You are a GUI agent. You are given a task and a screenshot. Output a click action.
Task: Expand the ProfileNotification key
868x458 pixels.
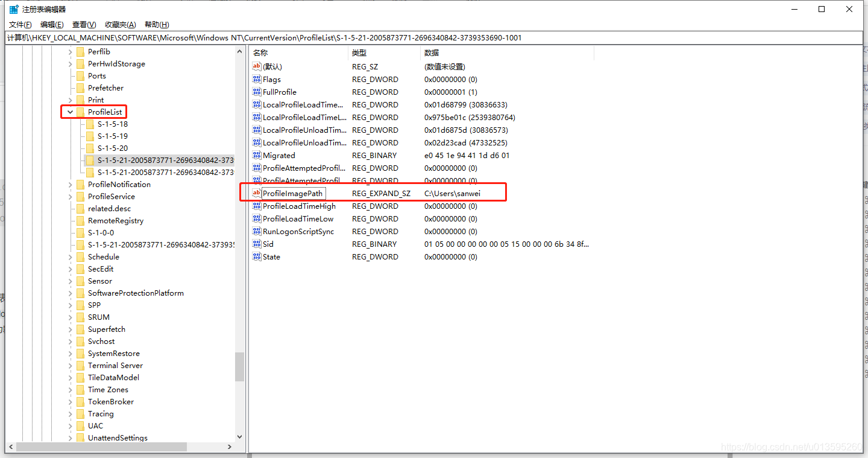click(x=71, y=184)
